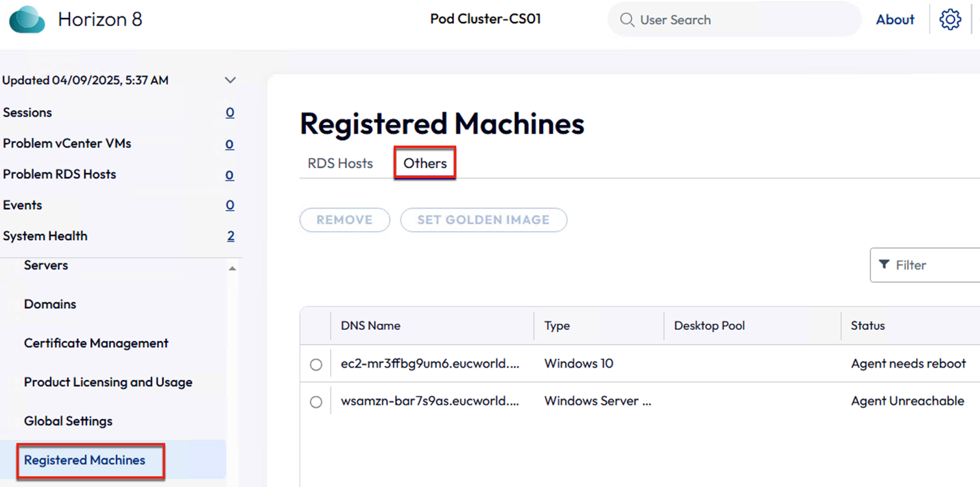Click the REMOVE button
Image resolution: width=980 pixels, height=487 pixels.
345,220
